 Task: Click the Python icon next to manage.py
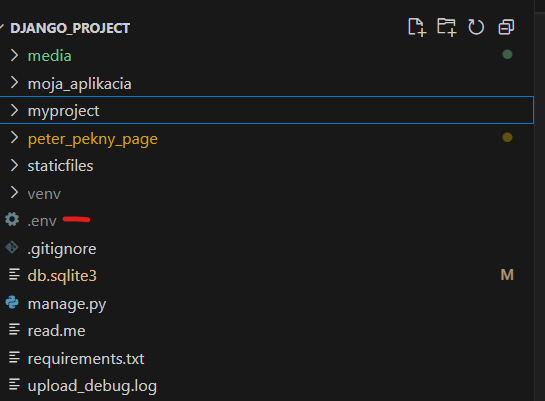12,302
